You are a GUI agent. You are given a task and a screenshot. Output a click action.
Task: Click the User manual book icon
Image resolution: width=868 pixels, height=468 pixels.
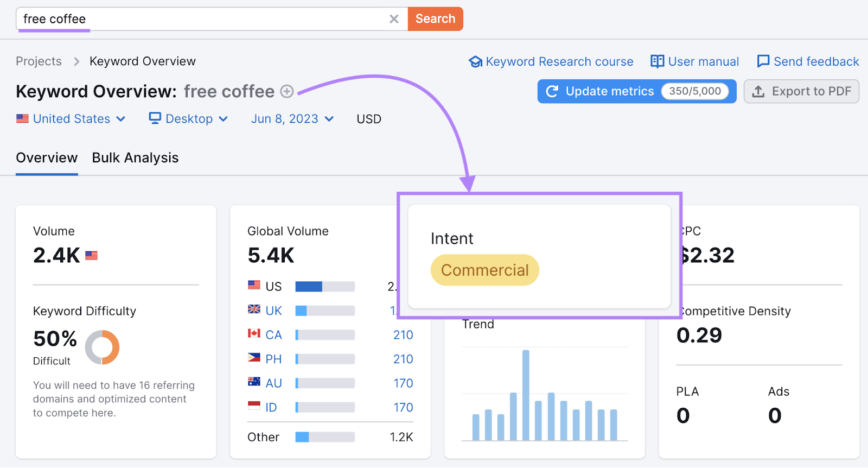(657, 61)
